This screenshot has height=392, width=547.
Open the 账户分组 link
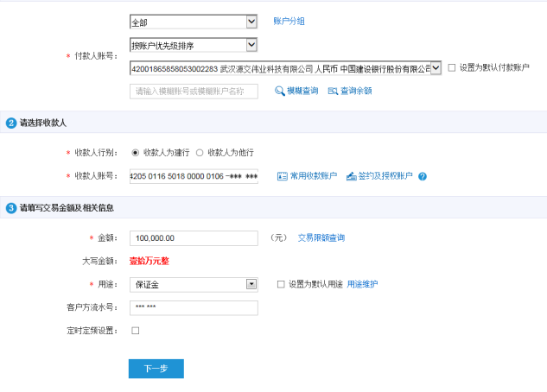click(x=289, y=21)
